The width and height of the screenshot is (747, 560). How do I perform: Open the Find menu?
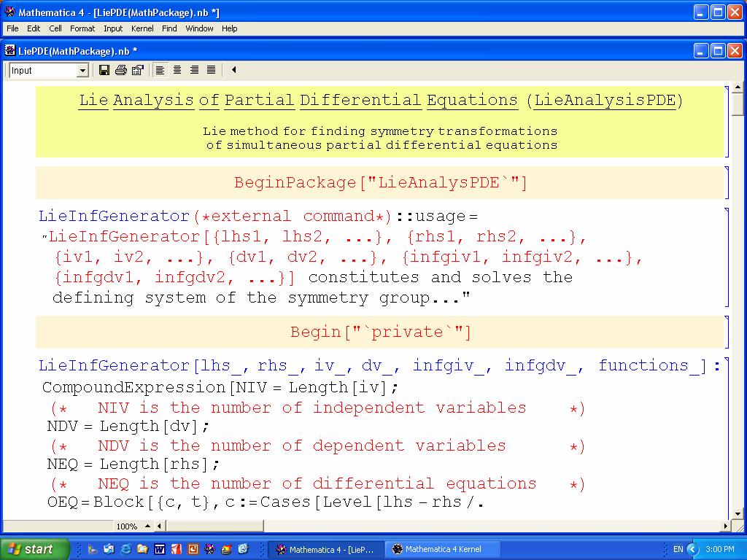(169, 28)
